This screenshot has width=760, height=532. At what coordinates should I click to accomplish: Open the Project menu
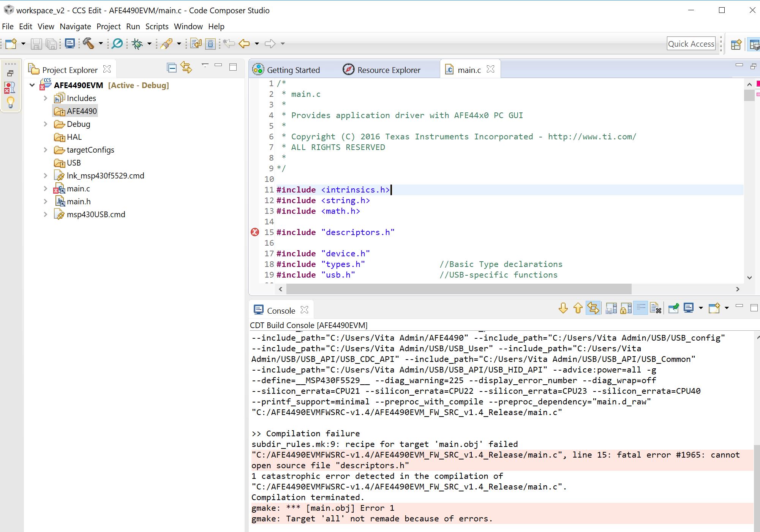[x=108, y=27]
